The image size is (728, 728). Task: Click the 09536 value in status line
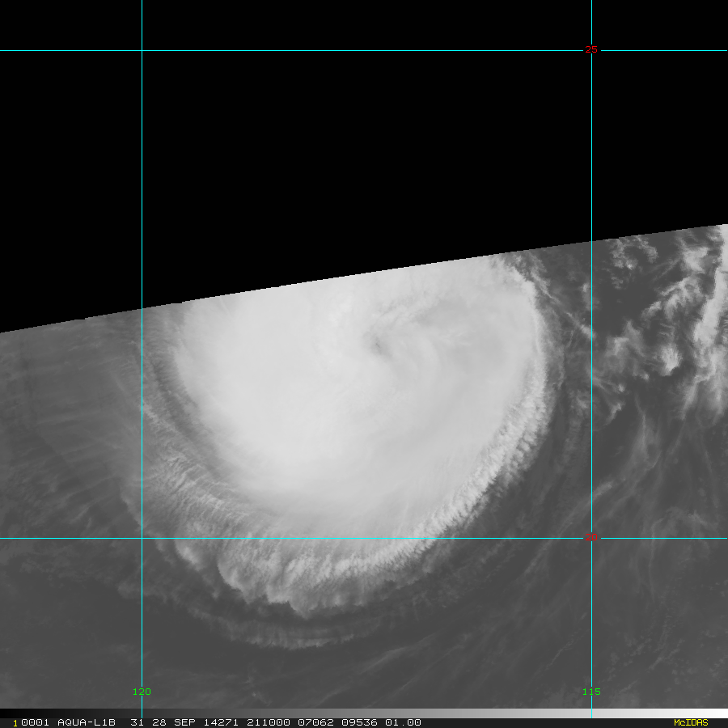(x=358, y=722)
